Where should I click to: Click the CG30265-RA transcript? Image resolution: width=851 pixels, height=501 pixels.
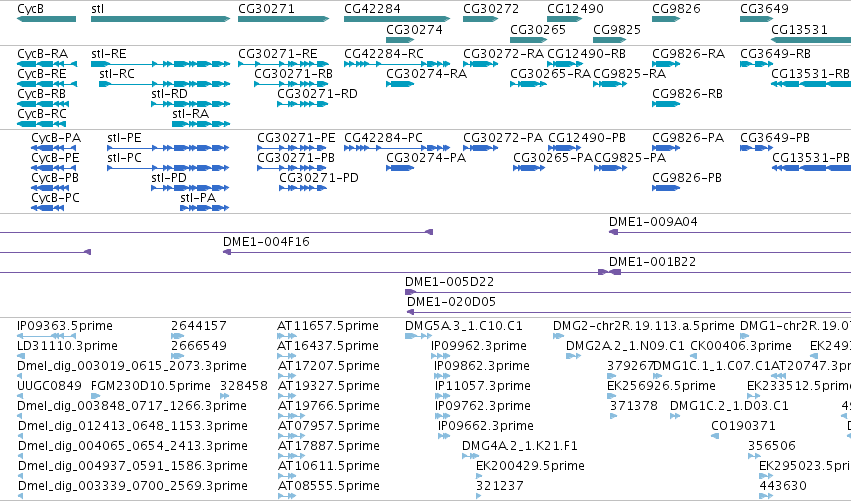pos(529,84)
